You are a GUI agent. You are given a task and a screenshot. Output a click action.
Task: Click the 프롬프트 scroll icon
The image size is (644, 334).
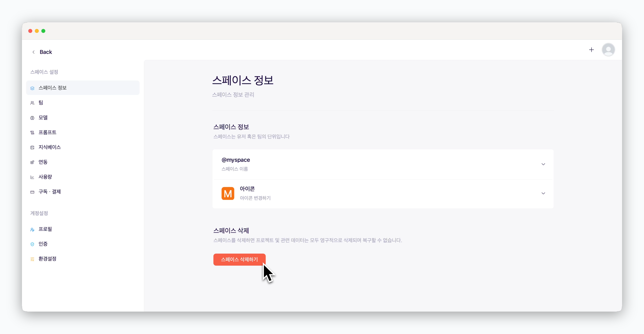tap(32, 133)
